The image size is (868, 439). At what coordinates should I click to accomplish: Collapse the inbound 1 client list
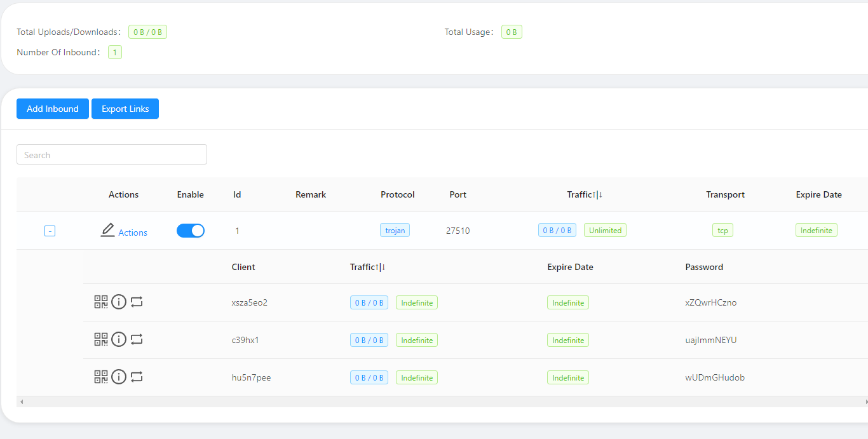pos(50,231)
